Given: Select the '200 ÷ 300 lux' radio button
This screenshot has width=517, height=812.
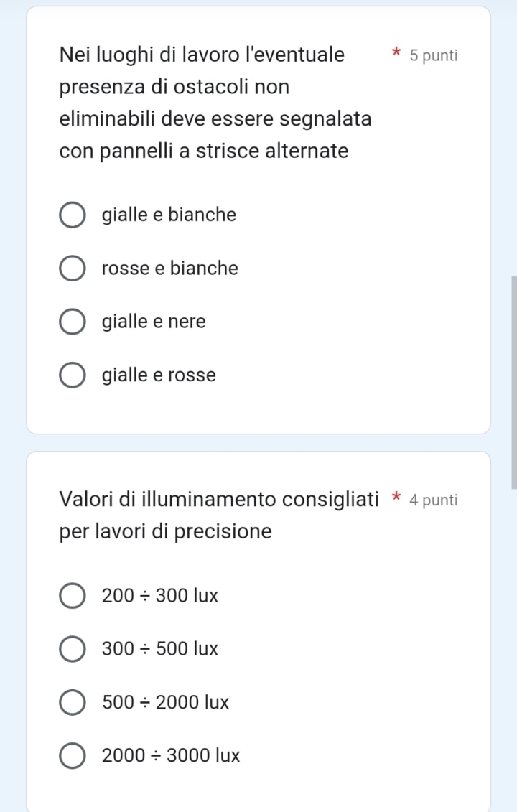Looking at the screenshot, I should coord(72,596).
